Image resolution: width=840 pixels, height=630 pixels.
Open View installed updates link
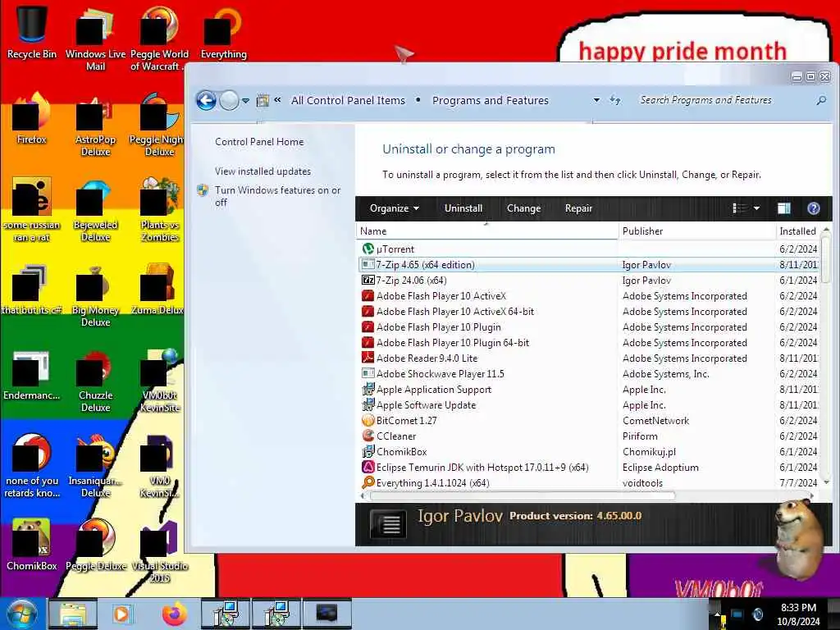[262, 171]
